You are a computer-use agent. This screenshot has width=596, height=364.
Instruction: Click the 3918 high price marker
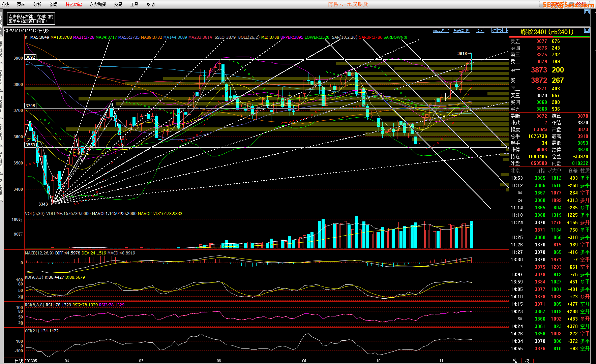[462, 54]
